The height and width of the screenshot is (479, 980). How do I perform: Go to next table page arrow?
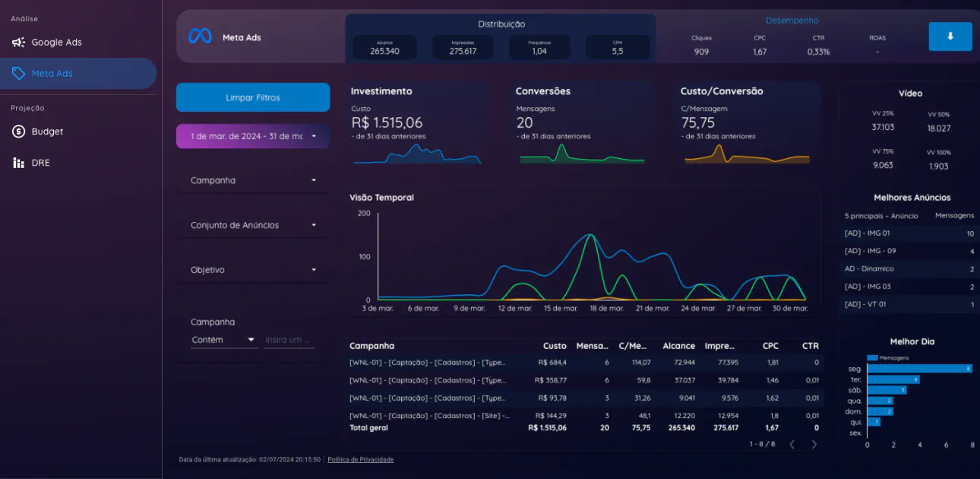point(814,444)
